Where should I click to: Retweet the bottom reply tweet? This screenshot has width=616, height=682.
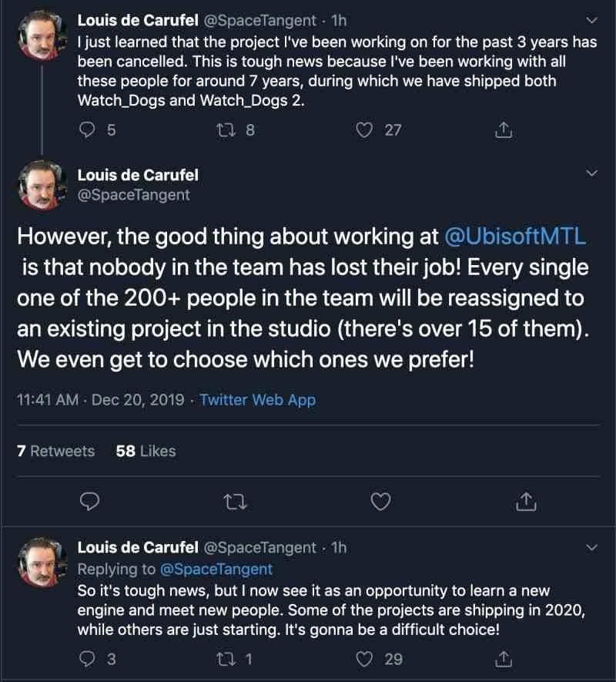point(226,660)
